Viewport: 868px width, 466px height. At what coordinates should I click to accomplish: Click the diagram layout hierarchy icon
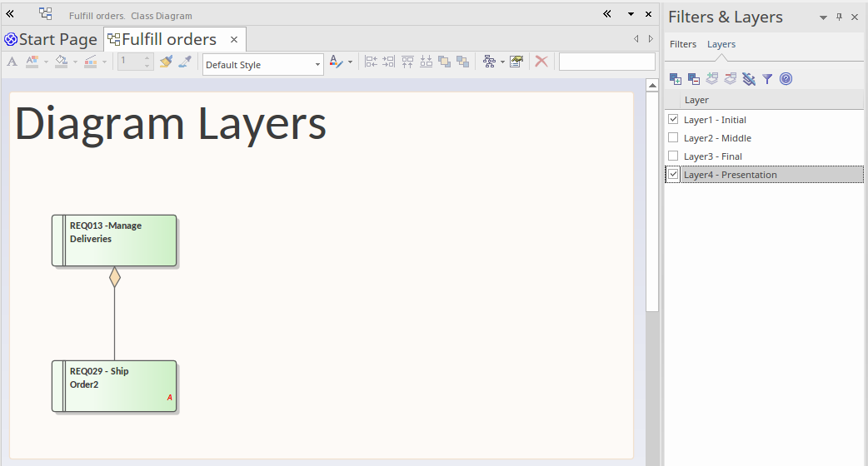coord(489,62)
